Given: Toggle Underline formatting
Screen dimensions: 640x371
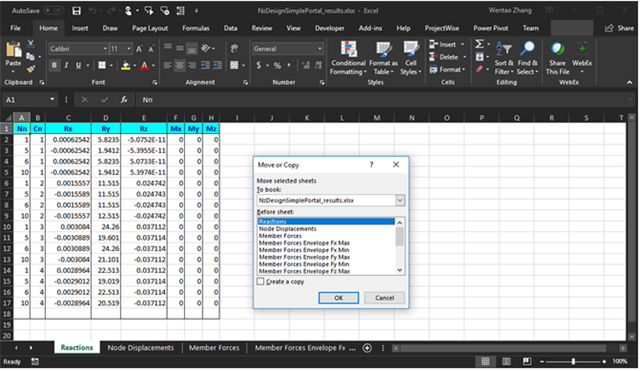Looking at the screenshot, I should pyautogui.click(x=78, y=65).
